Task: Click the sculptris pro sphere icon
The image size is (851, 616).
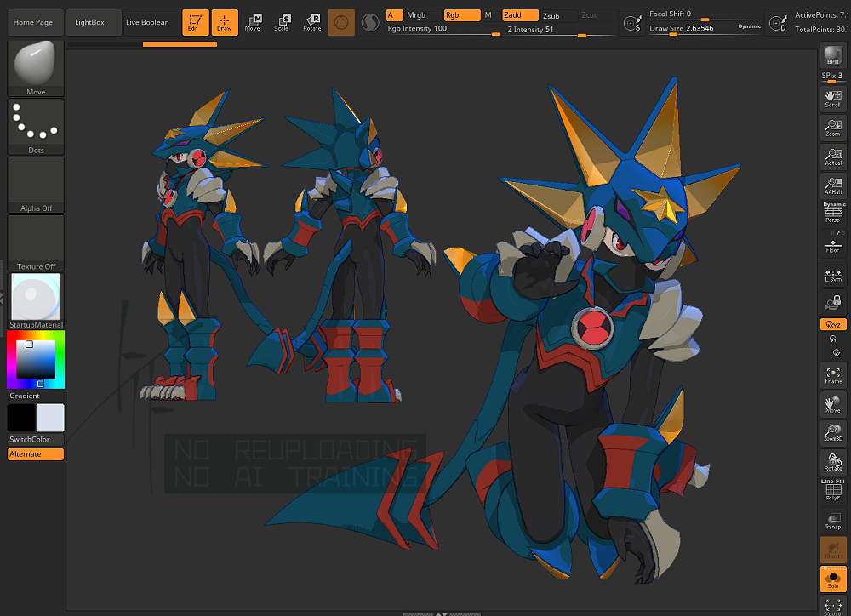Action: [x=370, y=22]
